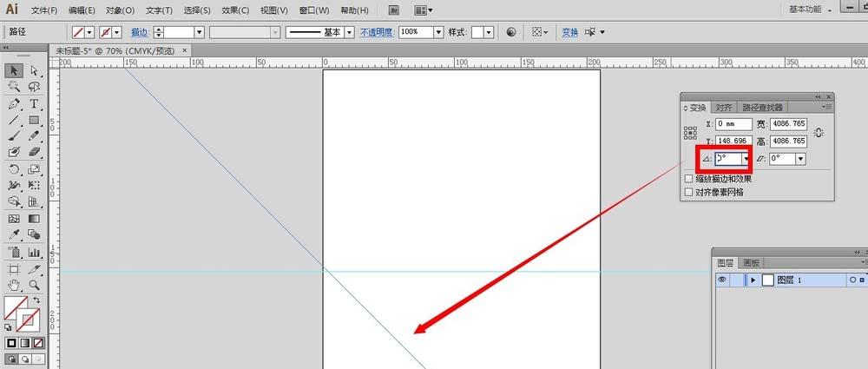This screenshot has width=868, height=369.
Task: Open the opacity 100% dropdown
Action: click(438, 32)
